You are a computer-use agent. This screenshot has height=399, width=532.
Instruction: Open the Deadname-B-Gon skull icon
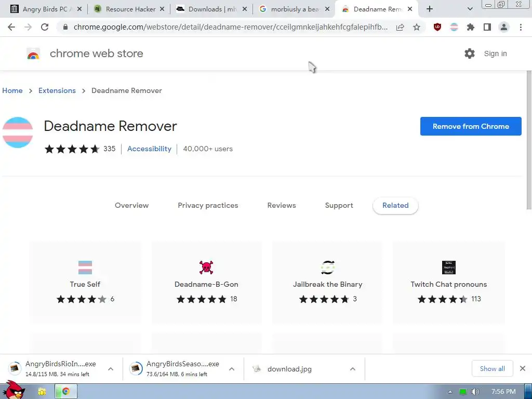coord(206,268)
